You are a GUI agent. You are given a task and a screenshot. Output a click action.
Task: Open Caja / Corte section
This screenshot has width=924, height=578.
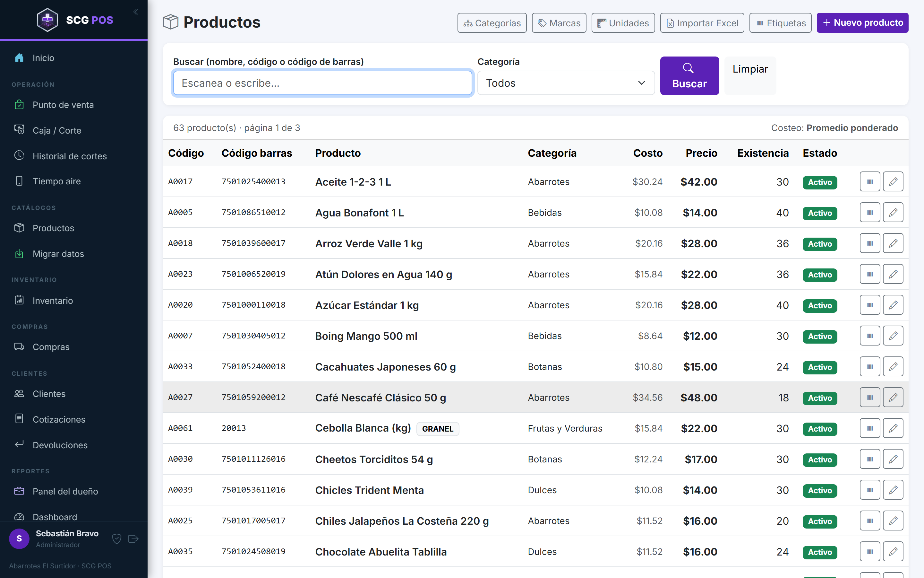(x=74, y=130)
